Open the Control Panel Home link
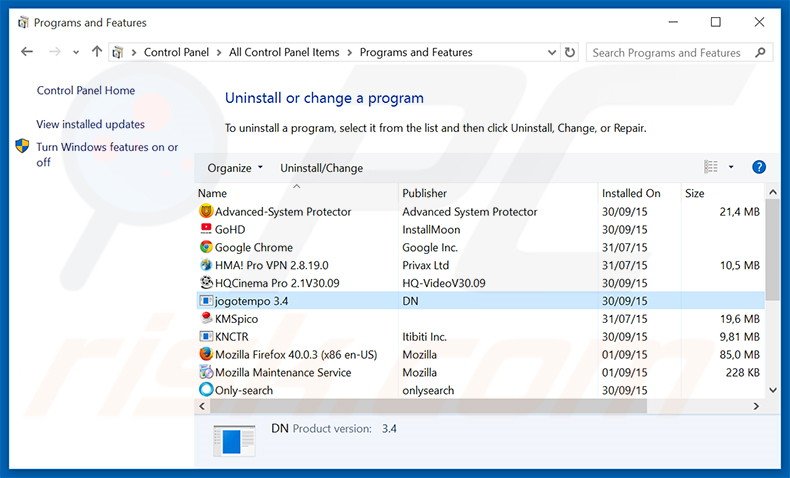 [x=86, y=90]
